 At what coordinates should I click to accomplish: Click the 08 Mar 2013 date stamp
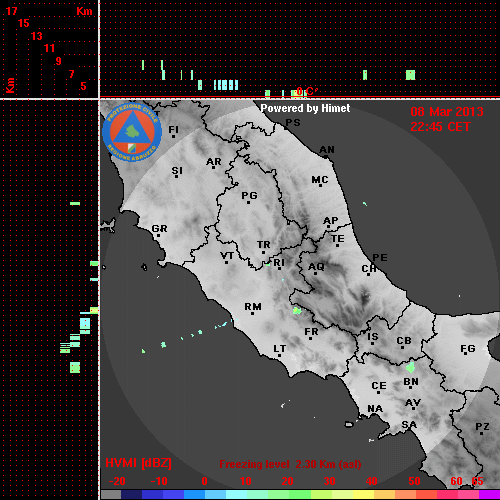[x=447, y=112]
